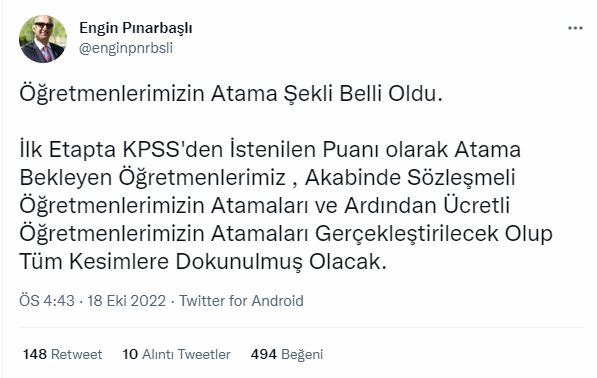This screenshot has width=597, height=378.
Task: Open the Alıntı Tweetler quote tweets list
Action: pos(186,354)
